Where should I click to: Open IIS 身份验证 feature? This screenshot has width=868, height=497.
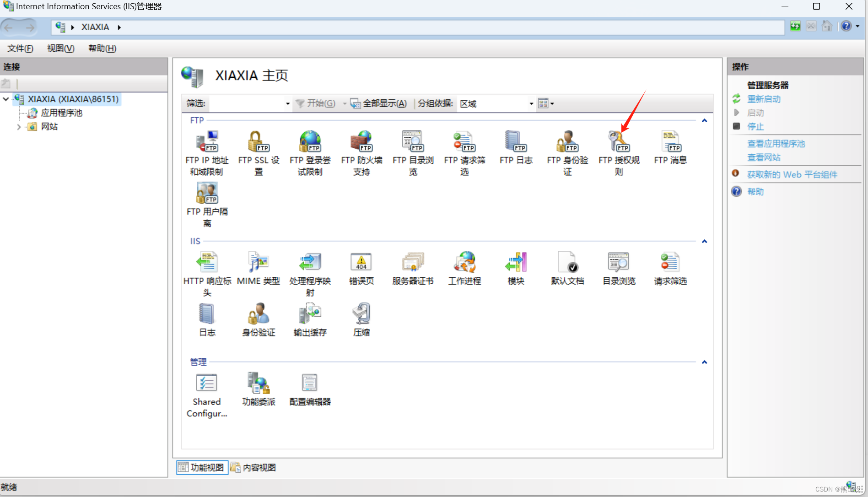[259, 319]
